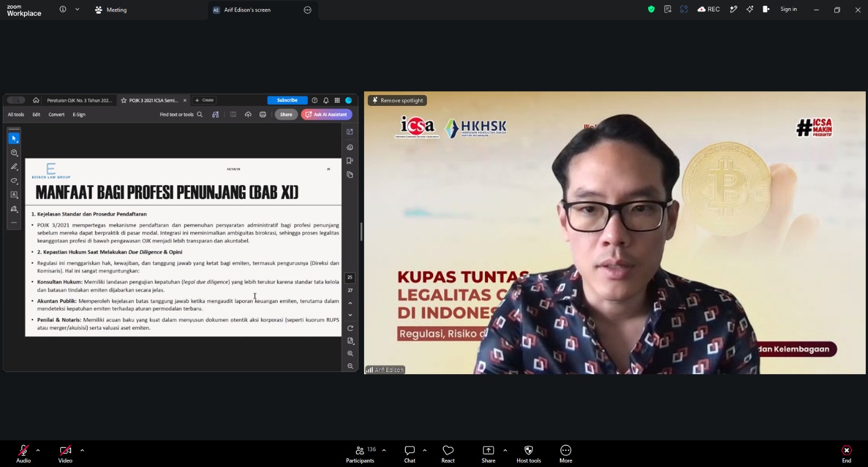
Task: Select the Meeting tab
Action: (111, 10)
